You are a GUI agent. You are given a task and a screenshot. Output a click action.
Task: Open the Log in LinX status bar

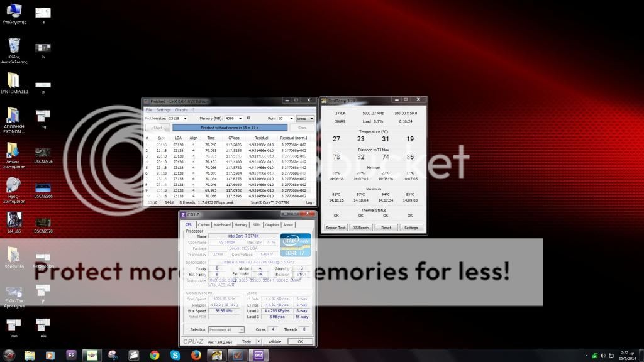[310, 202]
